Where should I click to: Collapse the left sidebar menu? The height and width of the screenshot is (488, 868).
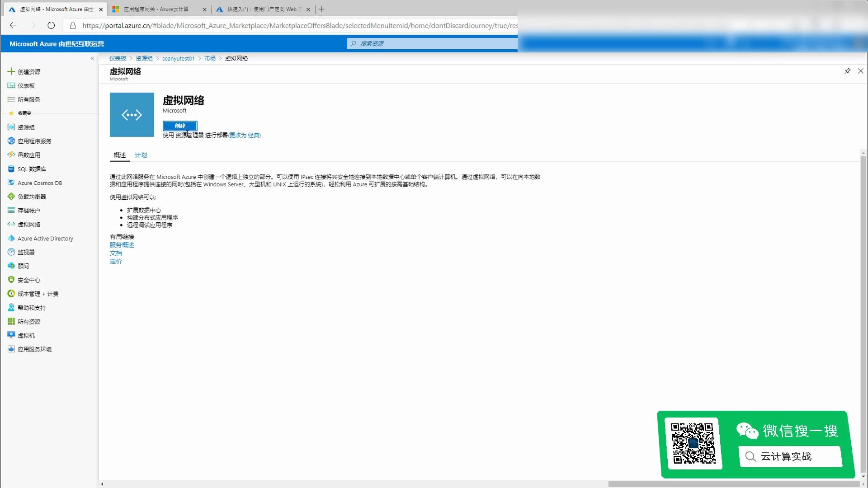[x=92, y=58]
